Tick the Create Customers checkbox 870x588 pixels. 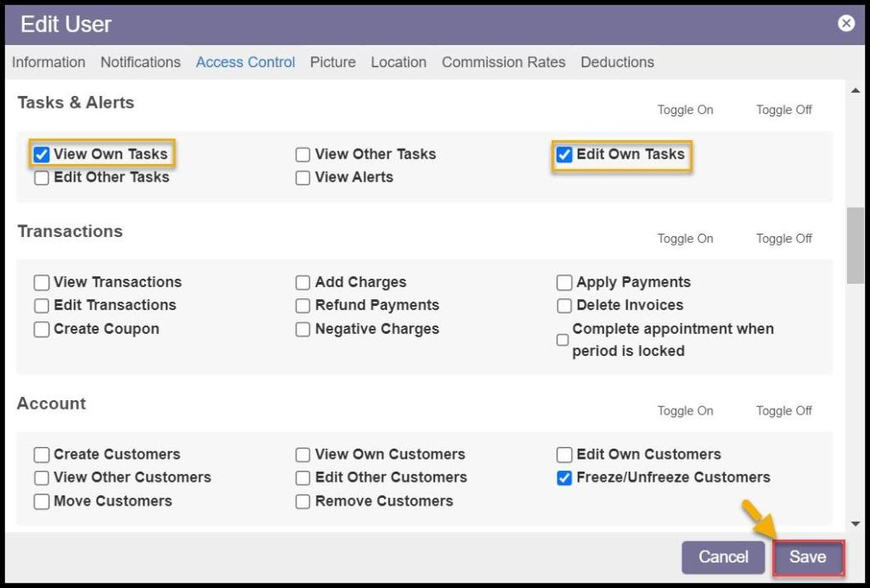42,455
